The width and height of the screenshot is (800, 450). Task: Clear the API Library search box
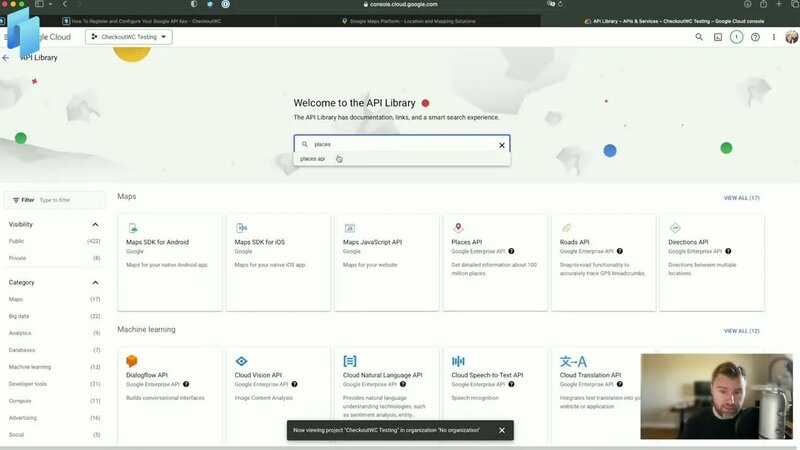[502, 145]
